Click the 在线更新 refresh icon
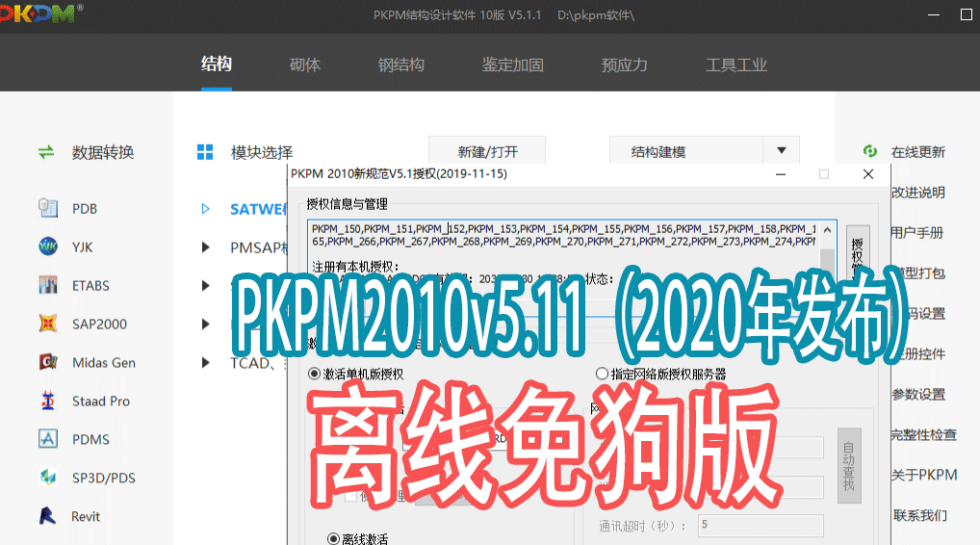The image size is (980, 545). [x=870, y=151]
